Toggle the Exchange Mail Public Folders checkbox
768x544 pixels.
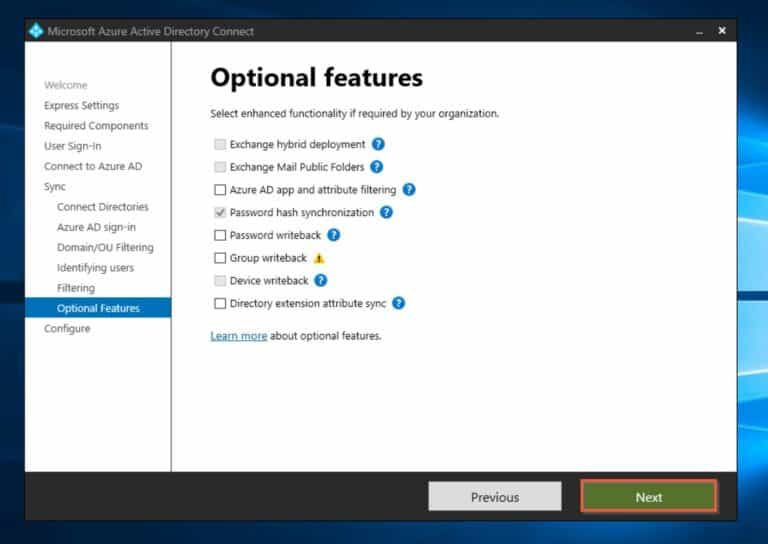[220, 167]
